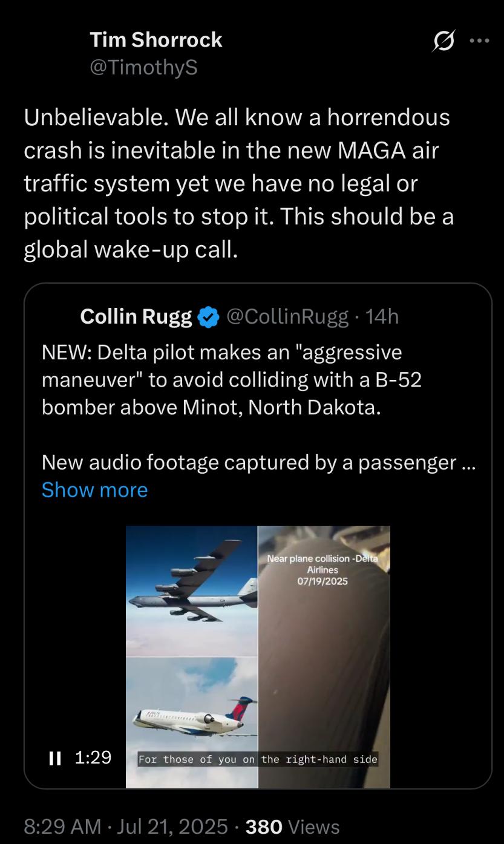Open Grok slashed-circle icon
Viewport: 504px width, 844px height.
tap(445, 42)
